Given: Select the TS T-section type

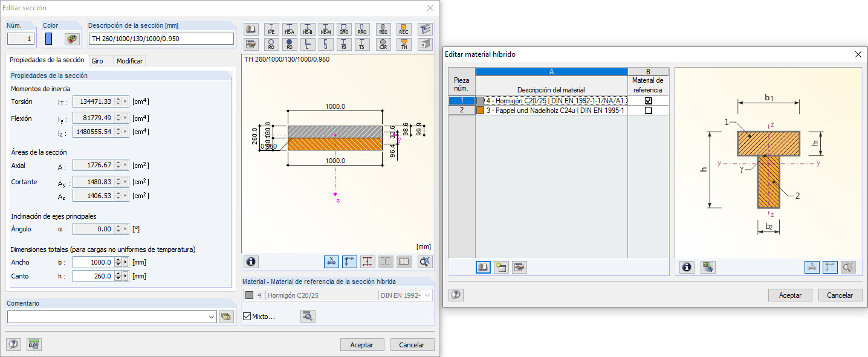Looking at the screenshot, I should [x=362, y=44].
